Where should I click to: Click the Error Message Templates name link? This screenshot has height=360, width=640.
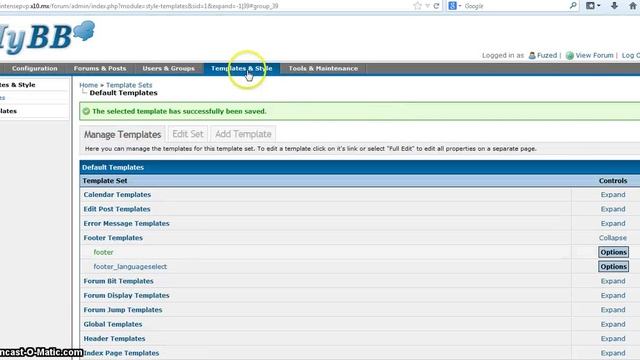click(126, 224)
